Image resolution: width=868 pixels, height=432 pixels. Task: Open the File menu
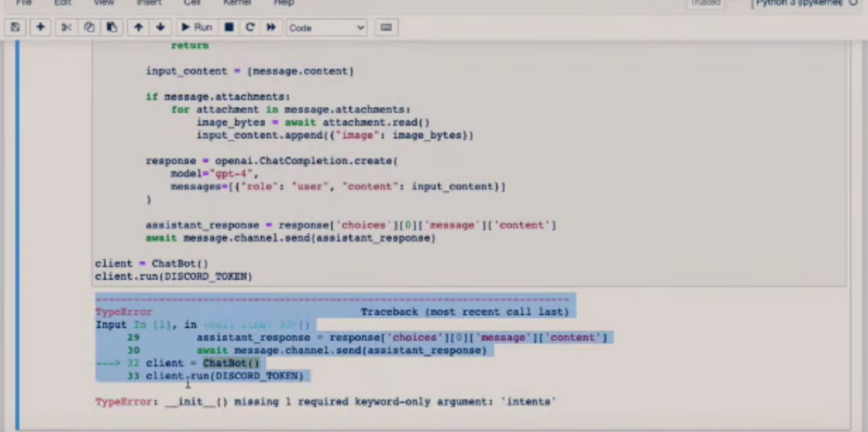coord(24,2)
